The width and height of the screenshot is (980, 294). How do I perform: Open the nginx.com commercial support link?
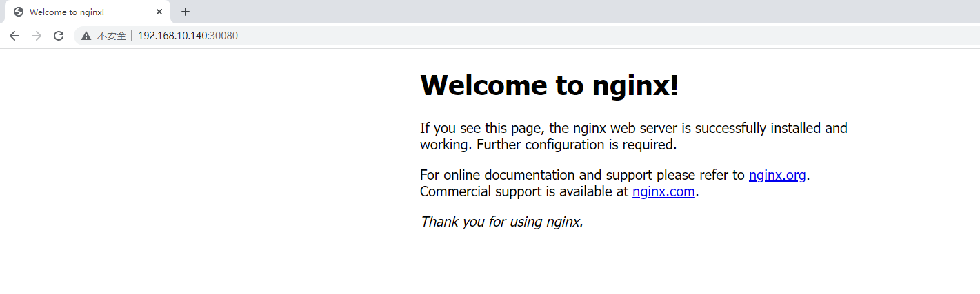663,191
